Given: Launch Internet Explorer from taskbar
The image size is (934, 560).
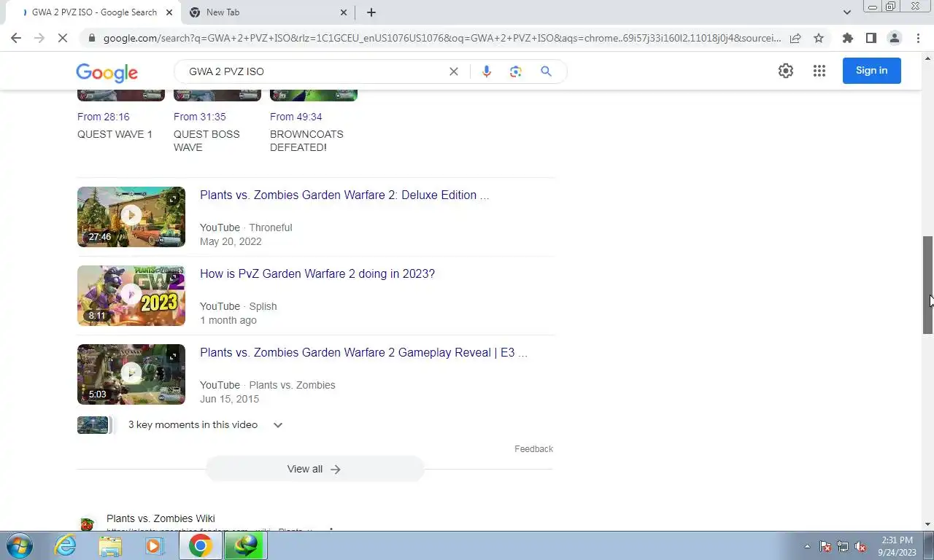Looking at the screenshot, I should tap(65, 545).
